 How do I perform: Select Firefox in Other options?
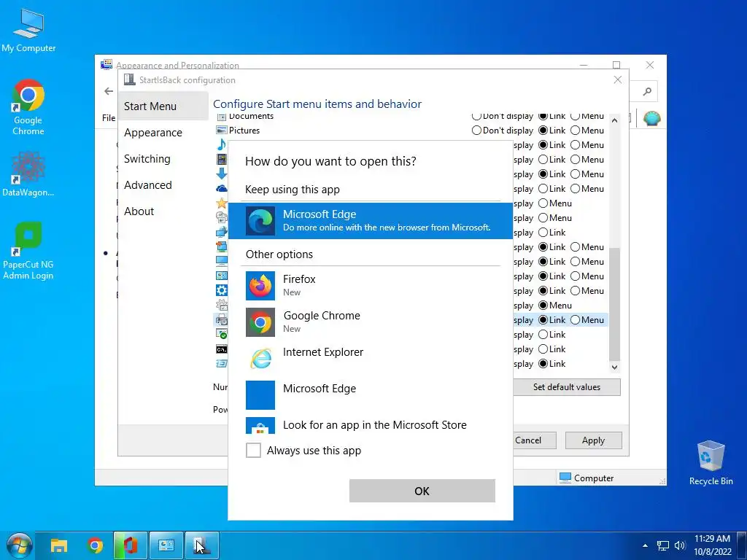tap(370, 285)
